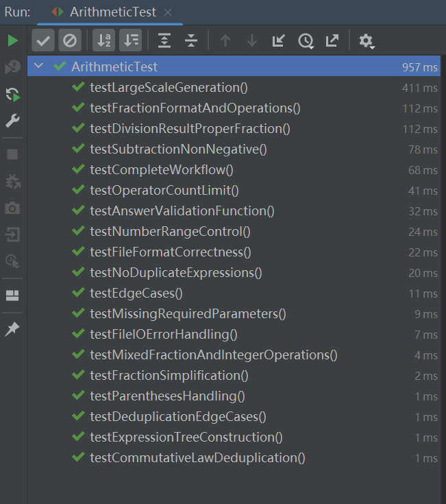Pin the Run tab
The image size is (446, 504).
click(x=12, y=329)
